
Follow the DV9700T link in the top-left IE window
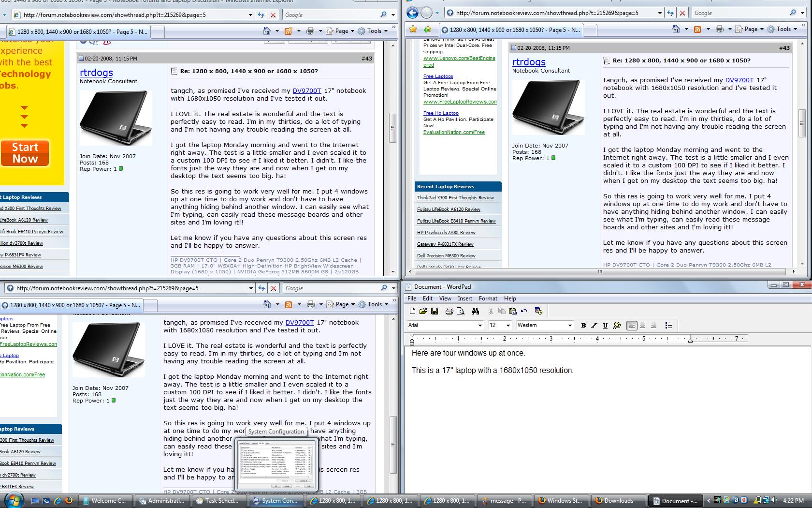[x=307, y=90]
